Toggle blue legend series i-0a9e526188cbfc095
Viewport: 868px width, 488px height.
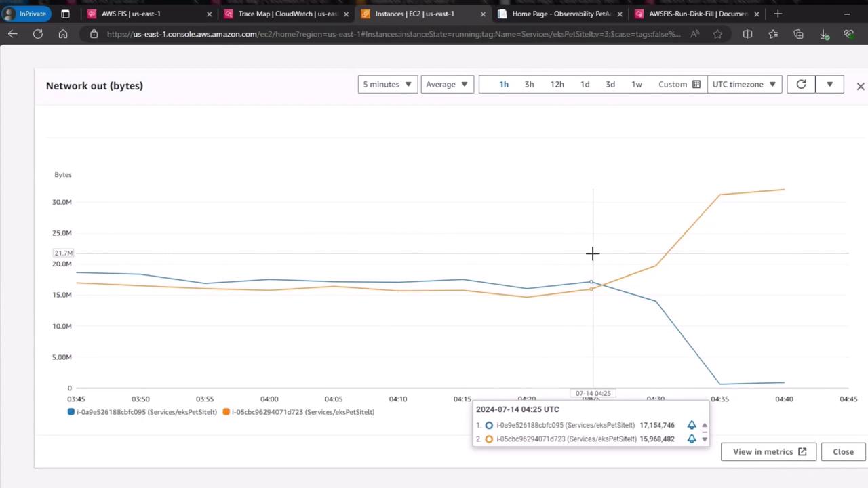[x=142, y=412]
